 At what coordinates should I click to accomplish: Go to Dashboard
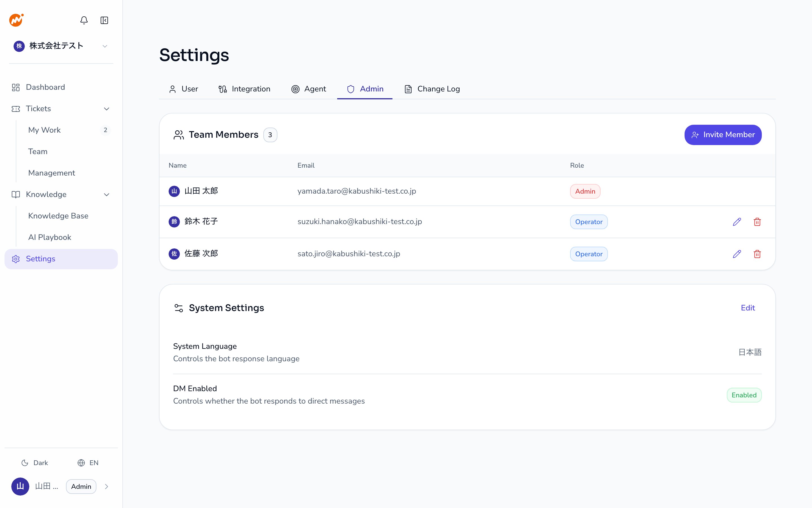pyautogui.click(x=61, y=87)
